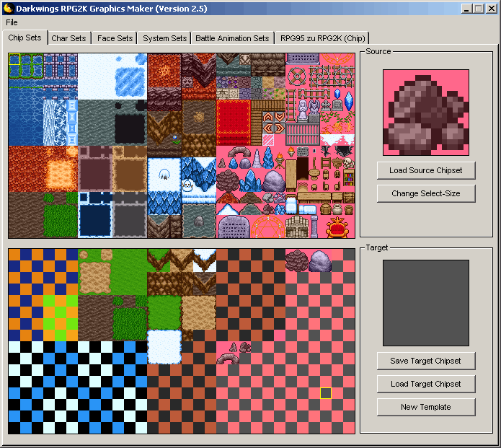Image resolution: width=501 pixels, height=448 pixels.
Task: Pick the red throne tile
Action: [337, 227]
